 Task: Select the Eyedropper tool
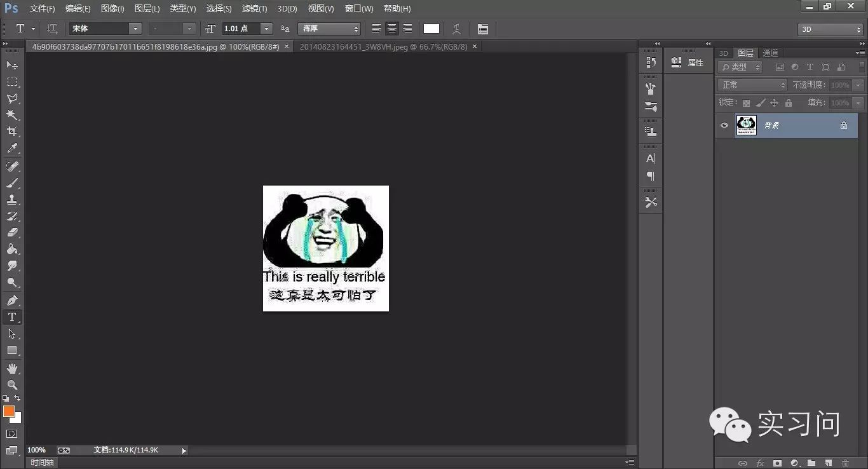(x=12, y=148)
